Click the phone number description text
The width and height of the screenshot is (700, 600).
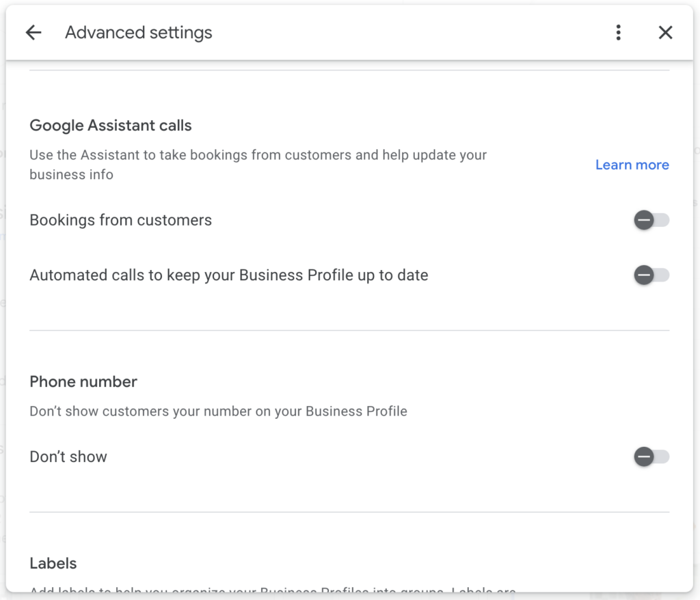click(218, 411)
